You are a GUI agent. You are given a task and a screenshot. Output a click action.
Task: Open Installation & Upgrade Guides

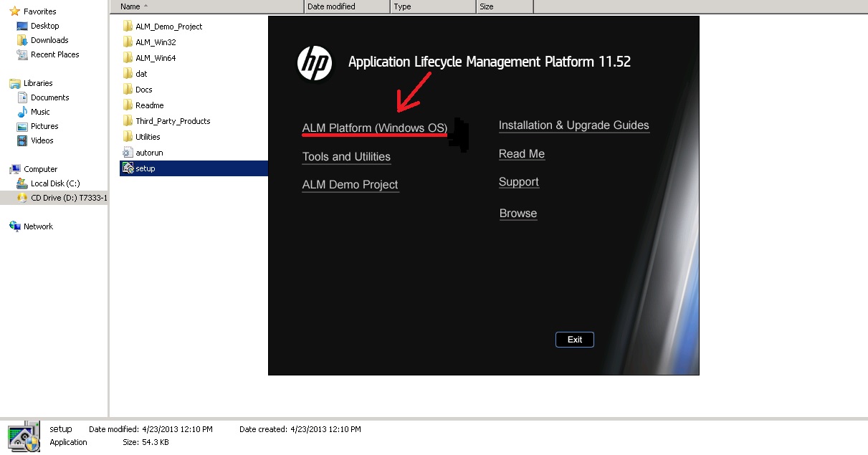[574, 125]
